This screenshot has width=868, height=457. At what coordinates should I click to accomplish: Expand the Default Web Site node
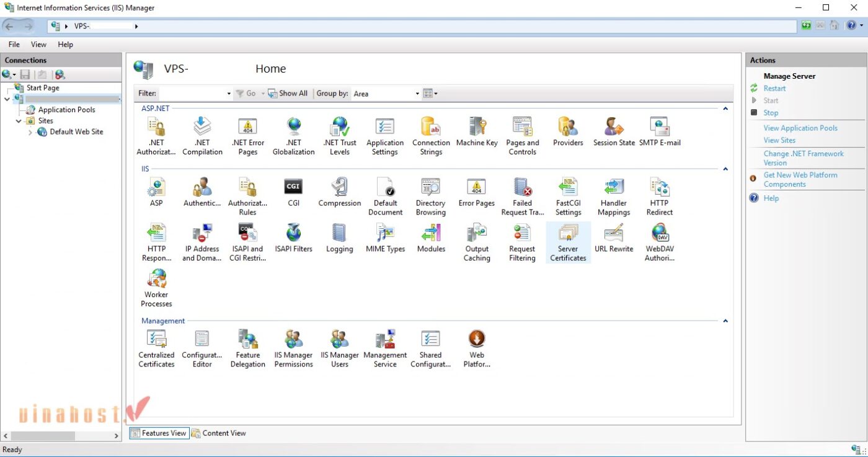pos(29,131)
